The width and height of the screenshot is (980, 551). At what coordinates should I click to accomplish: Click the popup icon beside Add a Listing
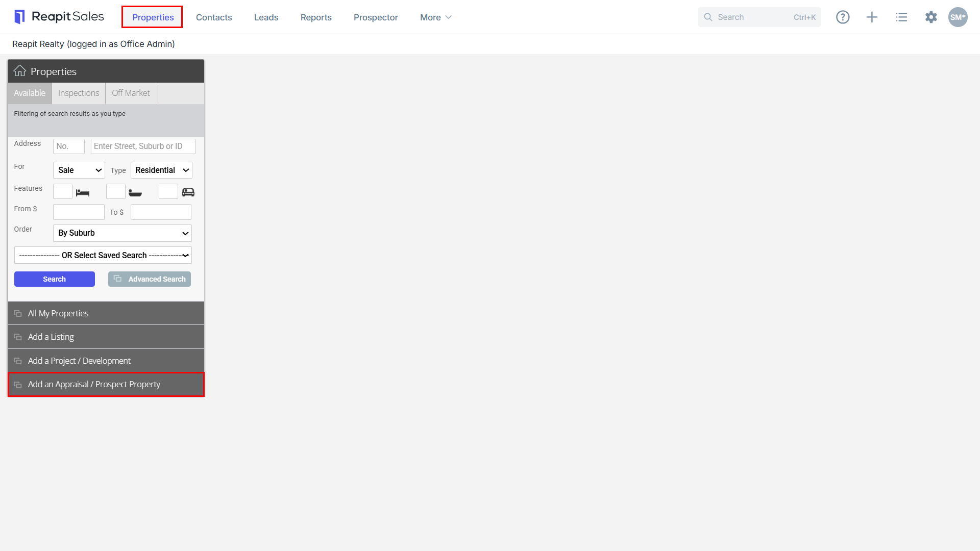pyautogui.click(x=18, y=337)
